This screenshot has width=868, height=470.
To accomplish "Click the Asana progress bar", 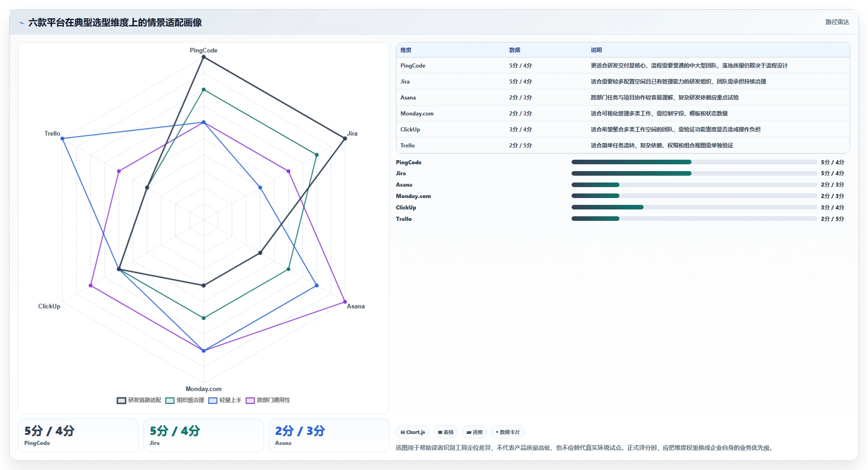I will [694, 185].
